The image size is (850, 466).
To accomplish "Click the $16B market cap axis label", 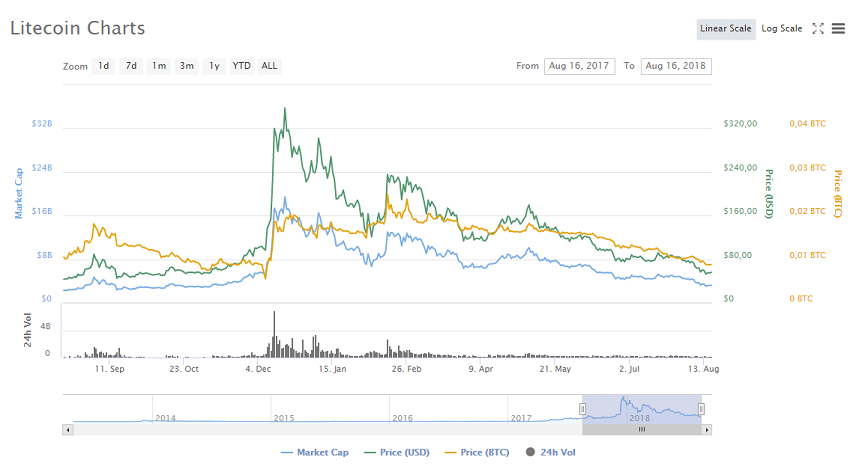I will [x=42, y=211].
